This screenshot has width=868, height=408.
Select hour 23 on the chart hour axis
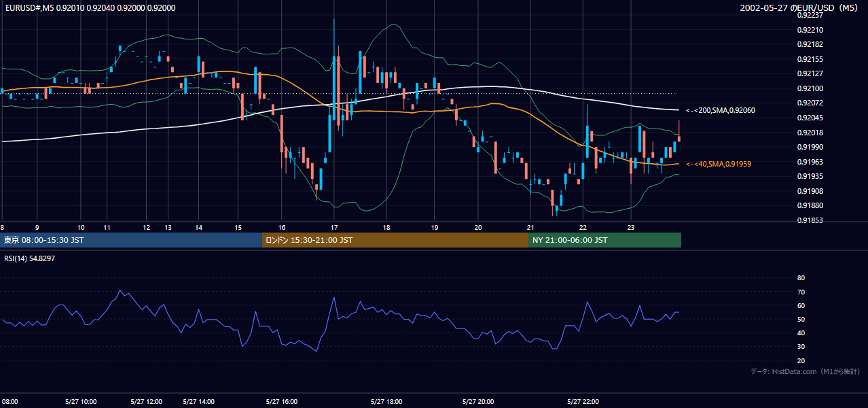(631, 227)
